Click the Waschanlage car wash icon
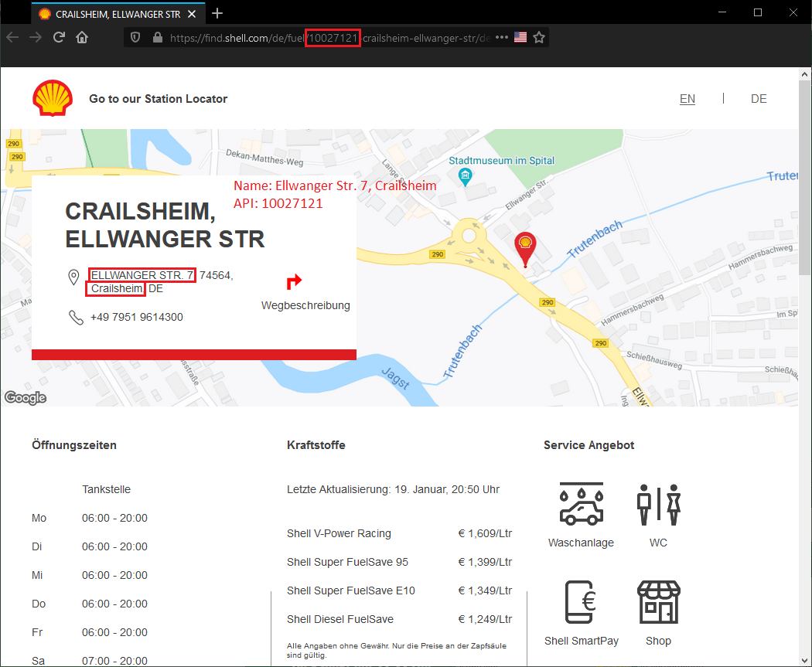The image size is (812, 667). (581, 504)
